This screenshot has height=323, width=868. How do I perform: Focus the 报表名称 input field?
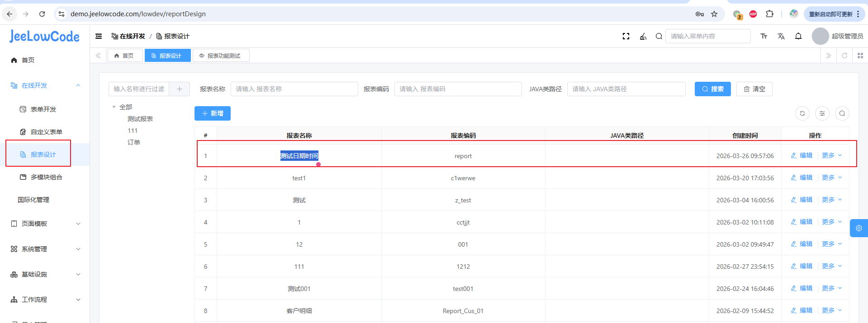pos(294,89)
